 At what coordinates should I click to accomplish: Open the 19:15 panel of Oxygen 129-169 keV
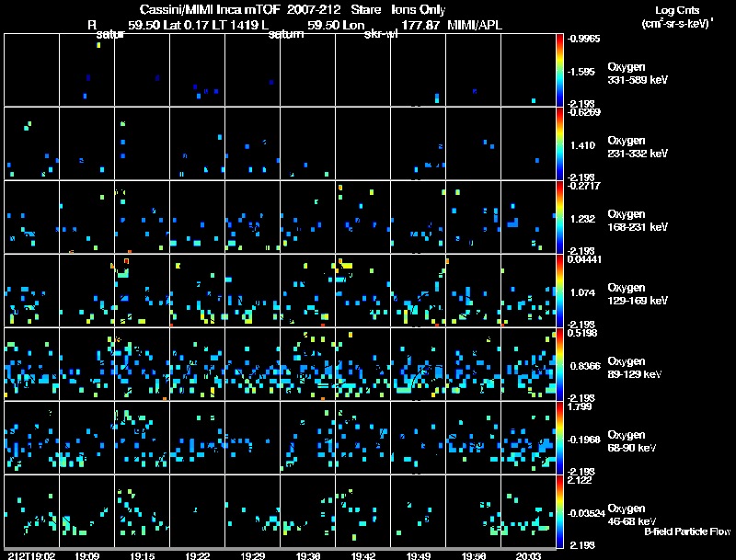coord(143,291)
